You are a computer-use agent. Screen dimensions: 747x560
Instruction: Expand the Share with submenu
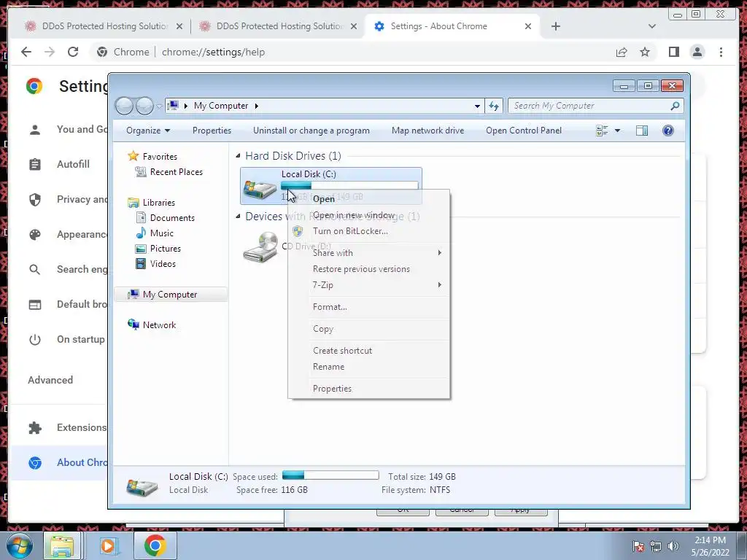pos(368,253)
